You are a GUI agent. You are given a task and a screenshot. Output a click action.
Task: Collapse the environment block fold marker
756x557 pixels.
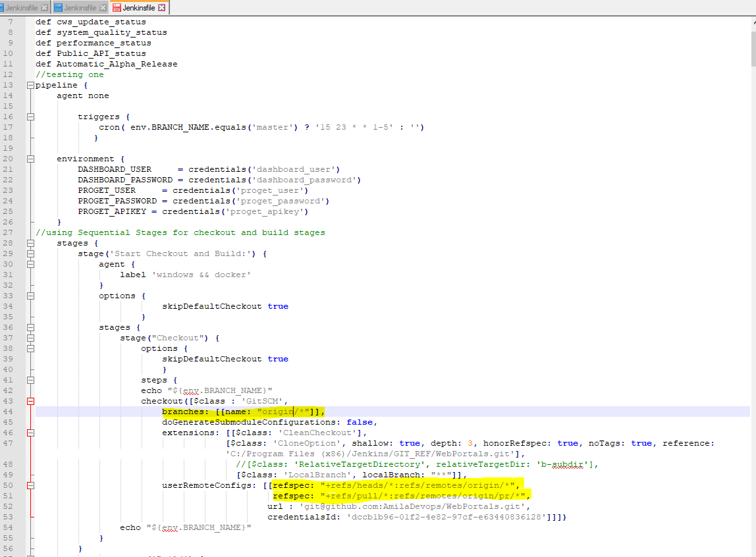tap(30, 159)
